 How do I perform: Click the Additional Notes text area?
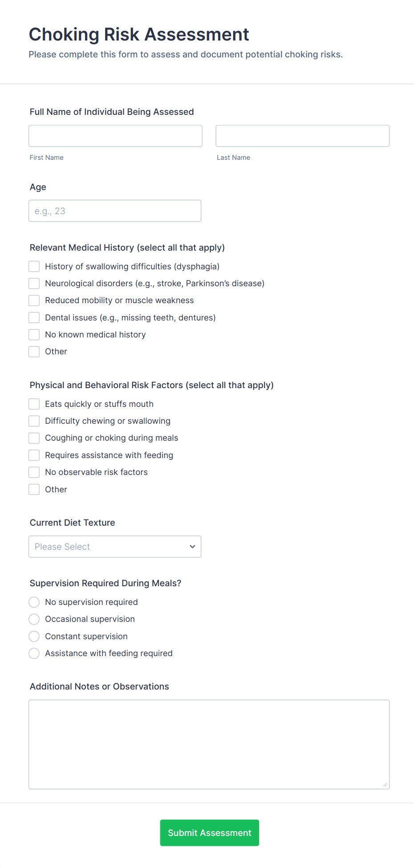[x=209, y=744]
